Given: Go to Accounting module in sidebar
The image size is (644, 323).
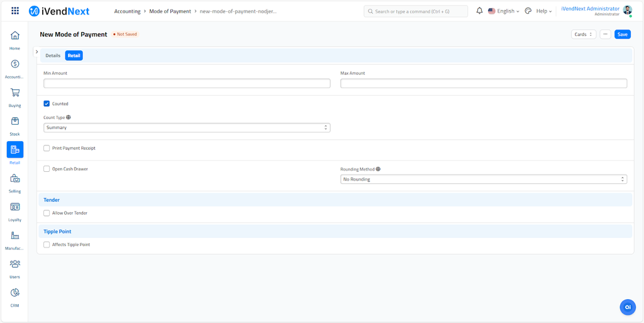Looking at the screenshot, I should point(15,64).
